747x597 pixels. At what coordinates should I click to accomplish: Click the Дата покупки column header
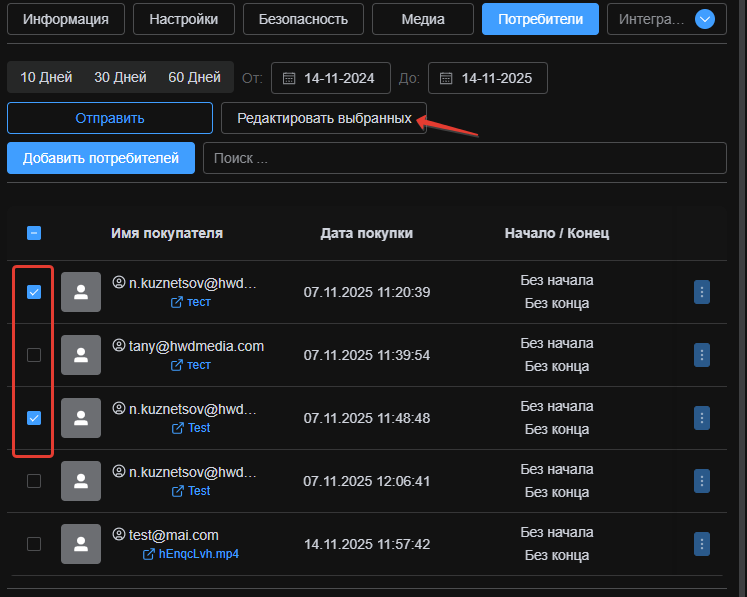[x=366, y=233]
